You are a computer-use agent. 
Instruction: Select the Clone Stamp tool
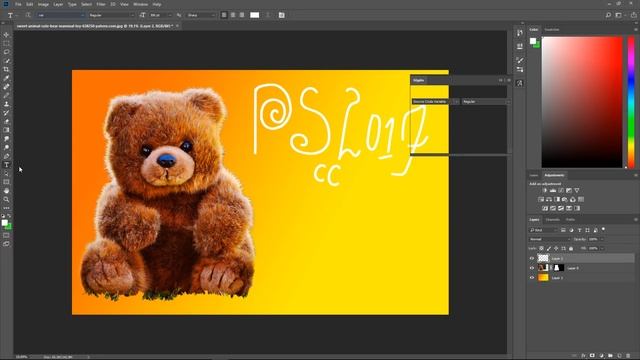(x=6, y=104)
